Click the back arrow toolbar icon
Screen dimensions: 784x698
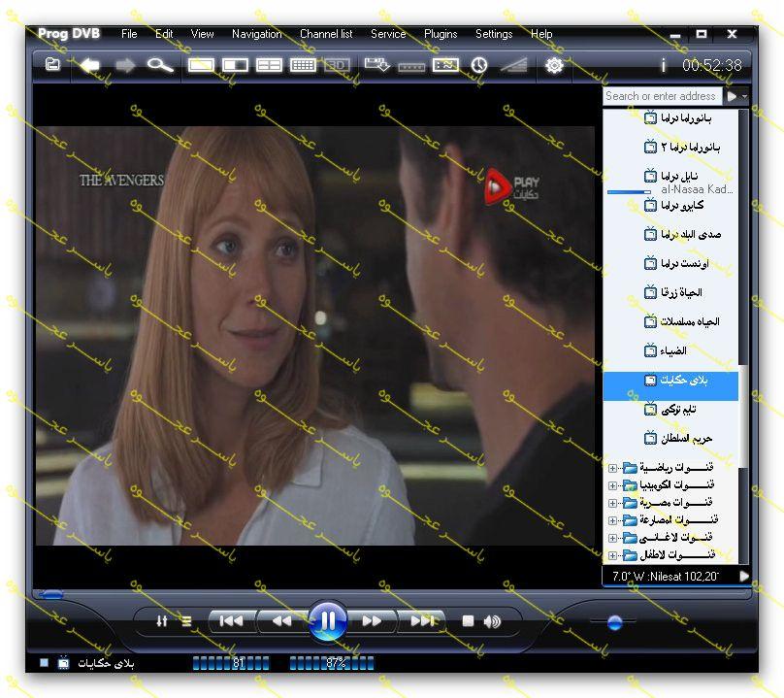90,65
